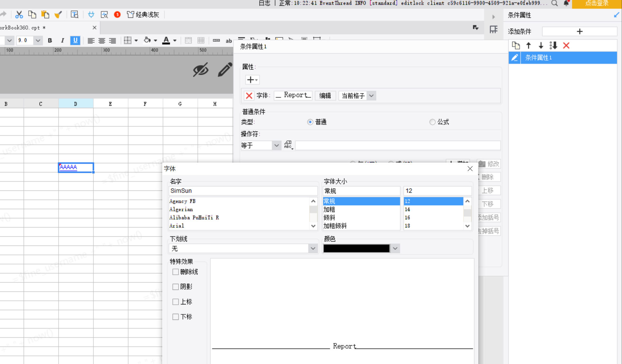Click the 编辑 button
Image resolution: width=622 pixels, height=364 pixels.
pyautogui.click(x=325, y=96)
